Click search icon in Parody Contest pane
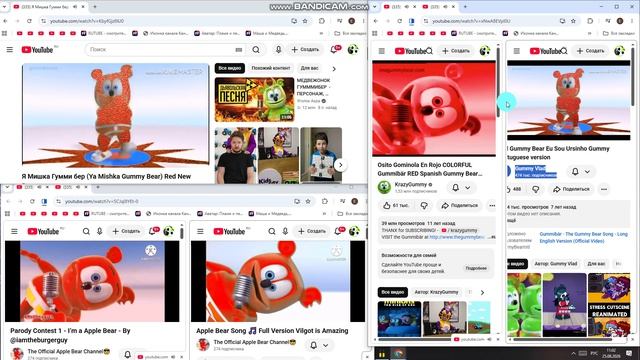The height and width of the screenshot is (360, 640). tap(86, 231)
